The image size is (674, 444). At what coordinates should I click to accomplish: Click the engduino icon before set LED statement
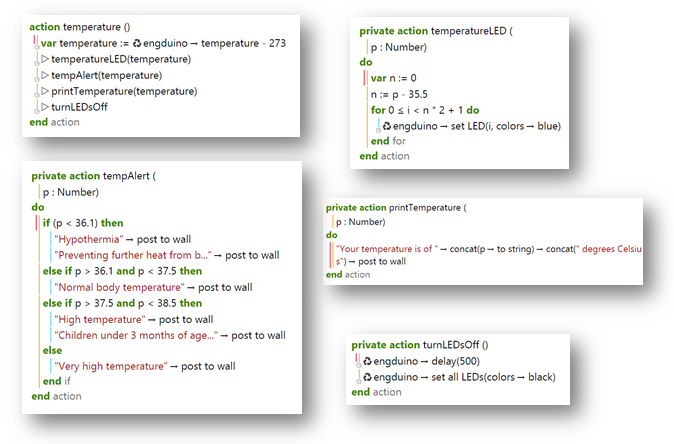click(x=386, y=126)
